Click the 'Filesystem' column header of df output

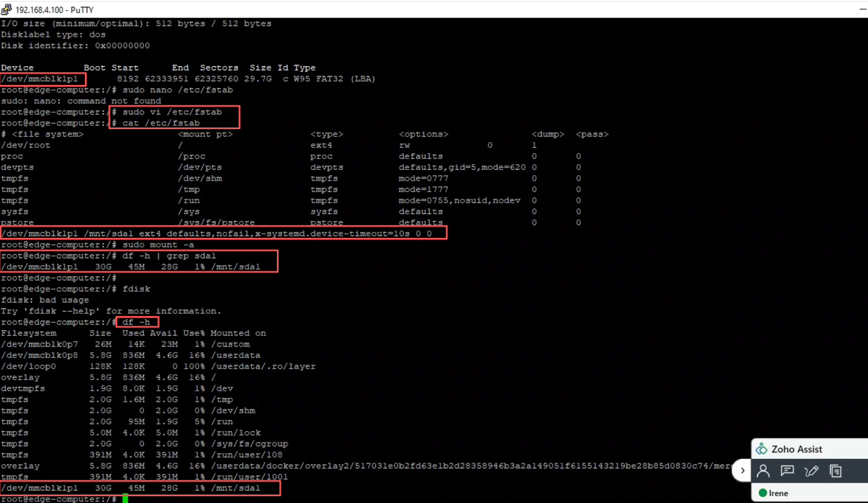(28, 333)
